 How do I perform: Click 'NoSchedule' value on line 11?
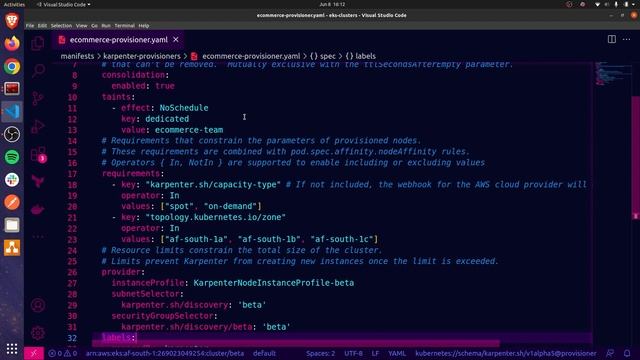184,108
